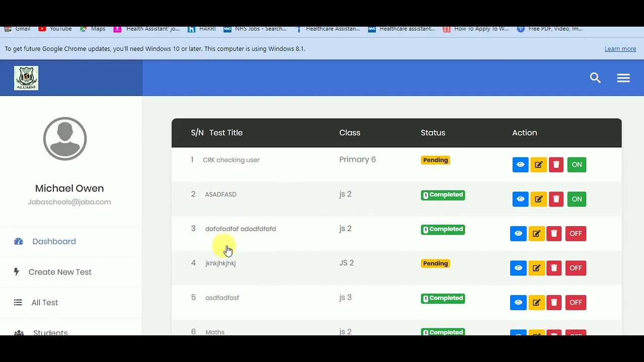This screenshot has width=644, height=362.
Task: Click Completed badge for ASADFASD row
Action: coord(443,195)
